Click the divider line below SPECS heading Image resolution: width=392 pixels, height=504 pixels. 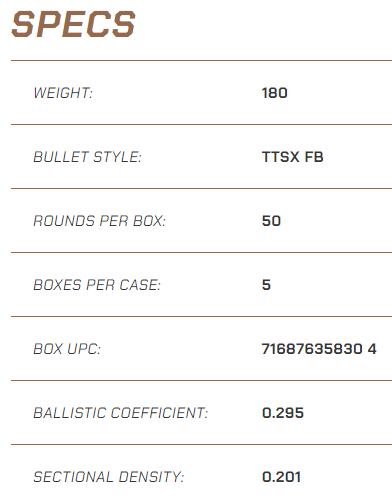pyautogui.click(x=201, y=61)
